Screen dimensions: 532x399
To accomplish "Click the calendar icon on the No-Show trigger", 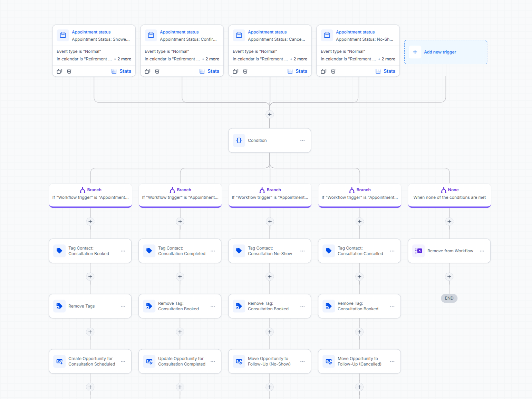I will pos(327,35).
